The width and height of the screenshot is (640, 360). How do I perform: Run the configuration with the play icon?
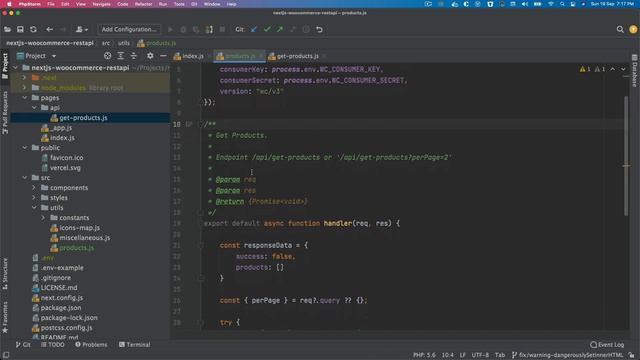pos(170,29)
